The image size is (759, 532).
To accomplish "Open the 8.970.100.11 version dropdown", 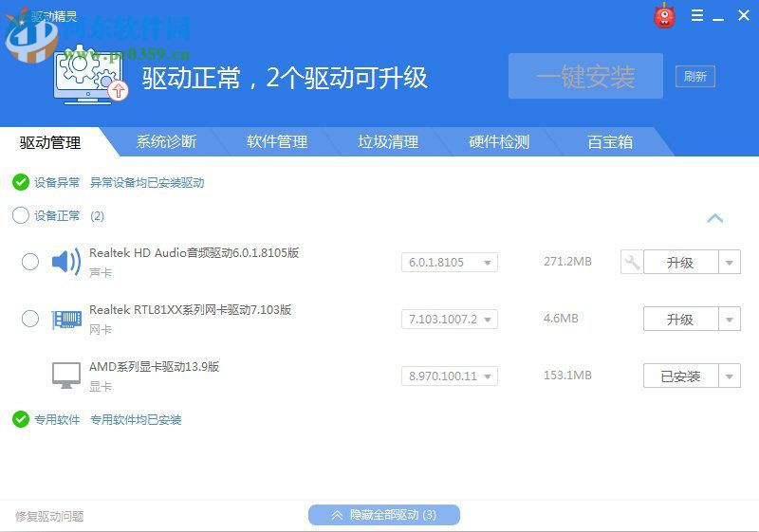I will tap(450, 376).
